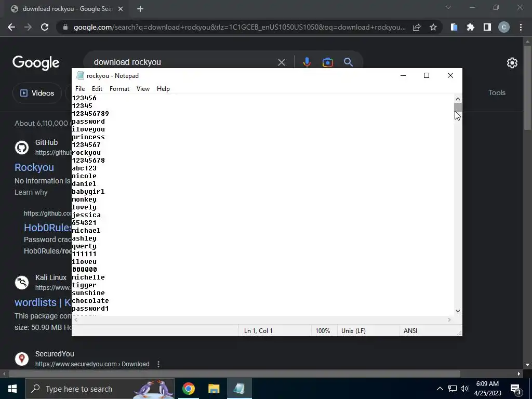
Task: Open Chrome three-dot menu
Action: pyautogui.click(x=521, y=27)
